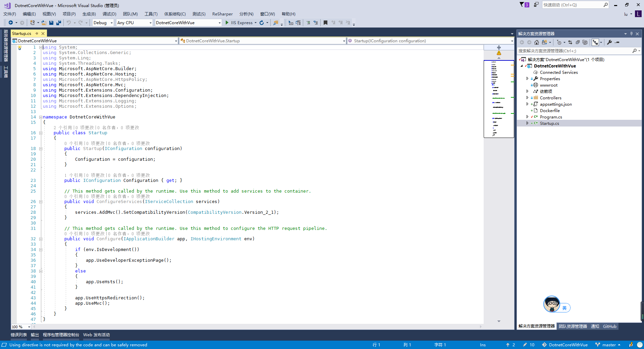Image resolution: width=644 pixels, height=349 pixels.
Task: Click the Navigate Backward toolbar arrow
Action: [x=11, y=22]
